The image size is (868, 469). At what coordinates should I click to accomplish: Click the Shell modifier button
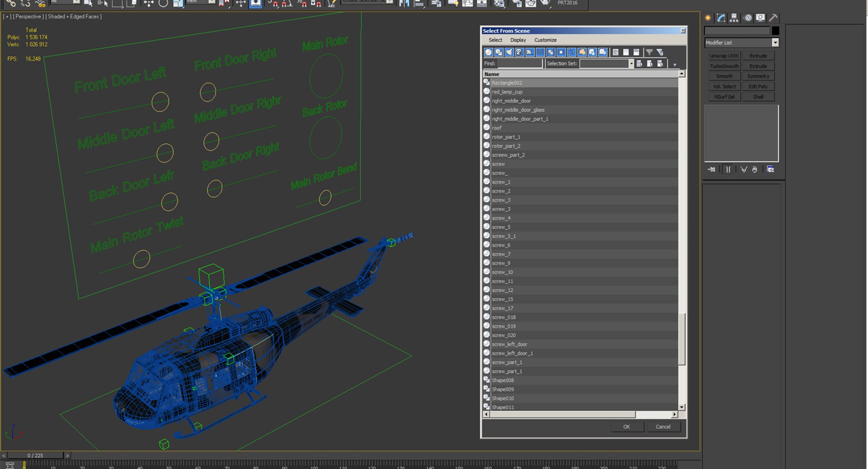[758, 97]
